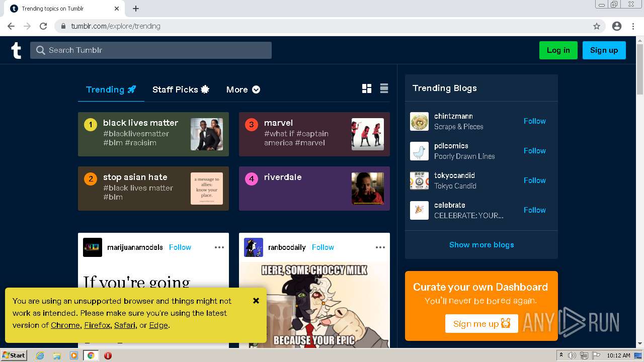
Task: Click the Tumblr logo icon
Action: [16, 50]
